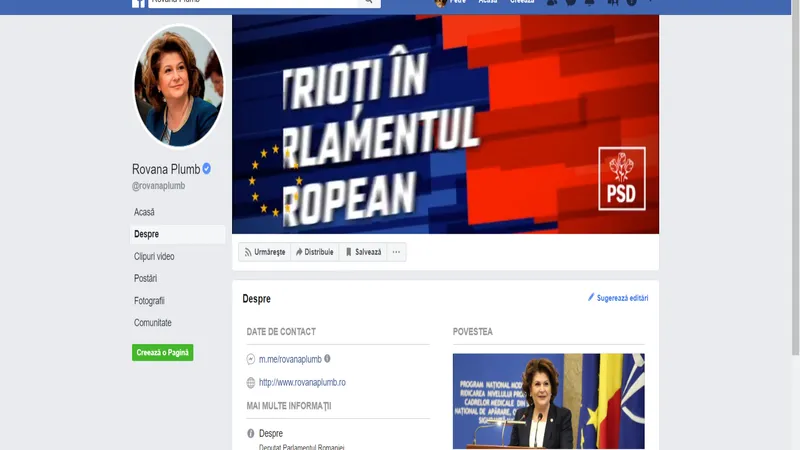Image resolution: width=800 pixels, height=450 pixels.
Task: Click the Rovana Plumb profile picture
Action: [178, 86]
